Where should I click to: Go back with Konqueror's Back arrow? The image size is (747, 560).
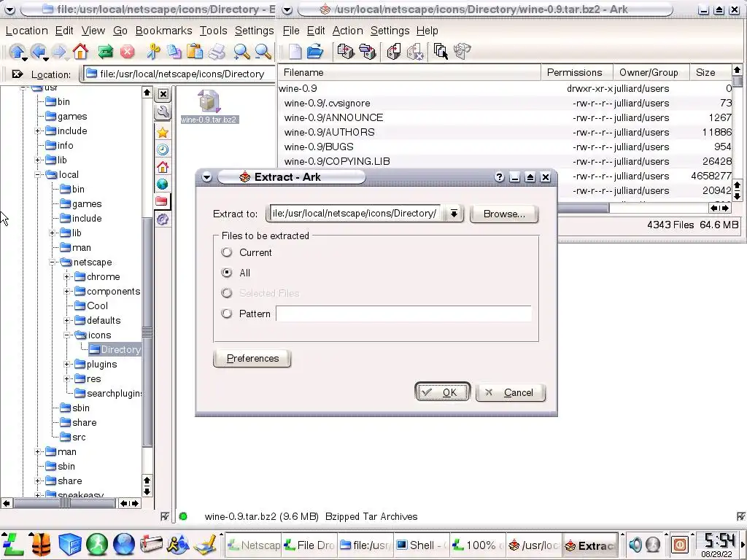point(39,52)
